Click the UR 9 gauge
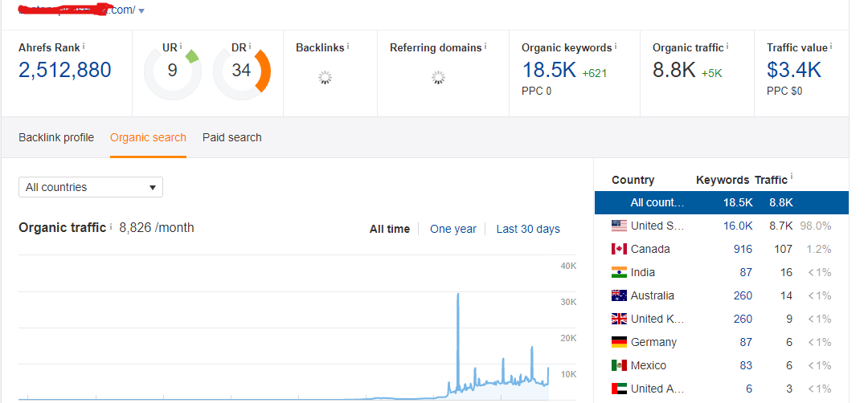 pos(172,71)
